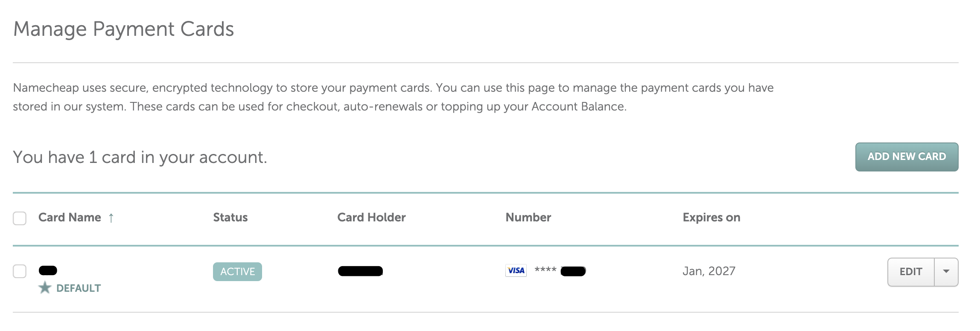The height and width of the screenshot is (331, 980).
Task: Sort by the Card Name column header
Action: tap(70, 218)
